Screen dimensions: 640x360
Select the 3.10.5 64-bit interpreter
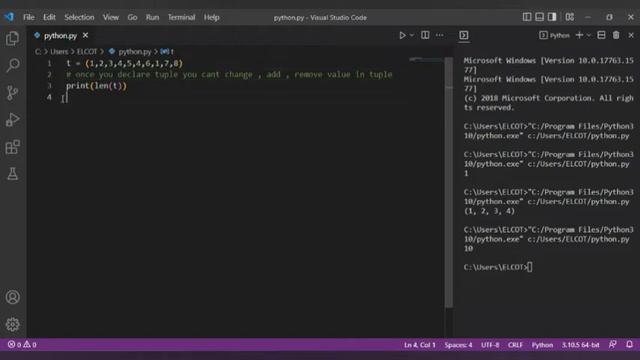(x=580, y=345)
